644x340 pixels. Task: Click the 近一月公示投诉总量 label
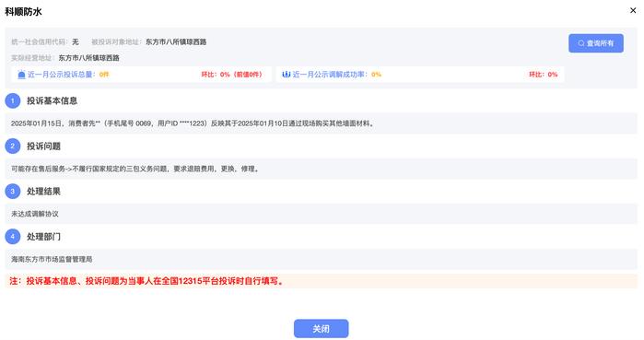62,75
